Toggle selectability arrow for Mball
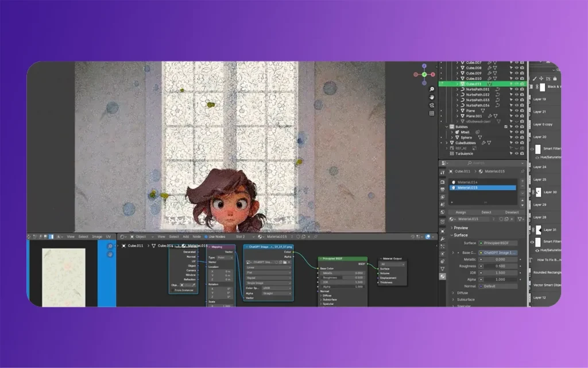Screen dimensions: 588x368 510,132
